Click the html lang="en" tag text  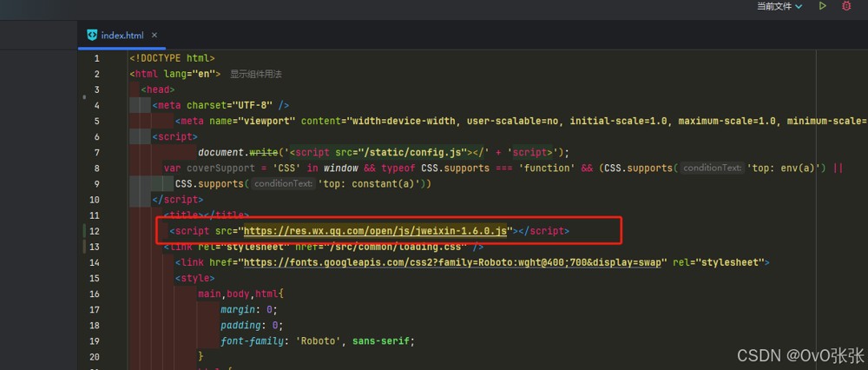pyautogui.click(x=175, y=74)
